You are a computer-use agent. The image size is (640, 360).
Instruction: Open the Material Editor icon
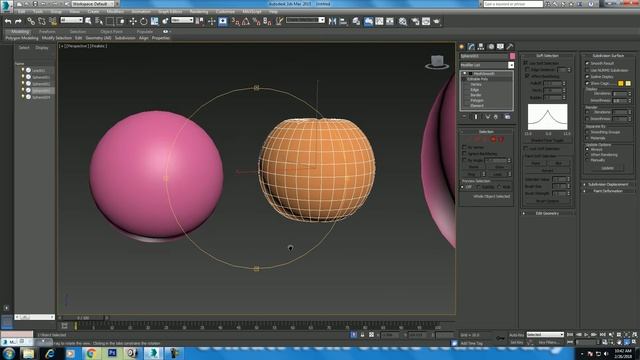coord(403,21)
